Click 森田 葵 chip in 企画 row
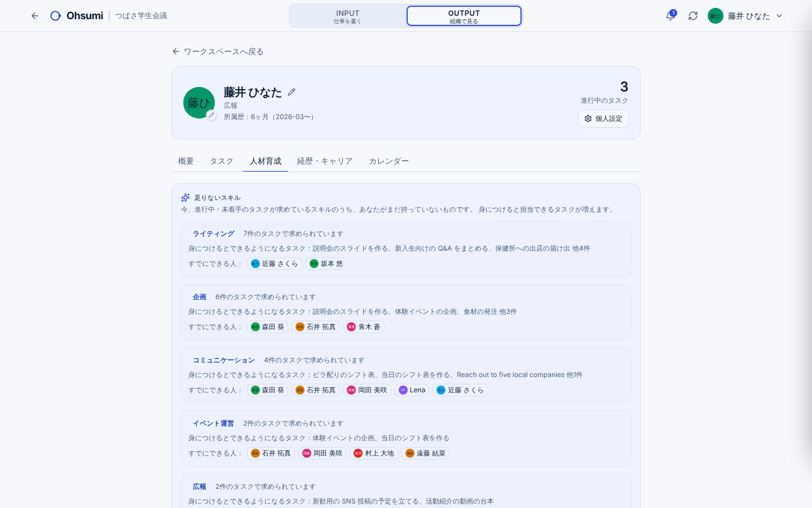Viewport: 812px width, 508px height. click(268, 327)
